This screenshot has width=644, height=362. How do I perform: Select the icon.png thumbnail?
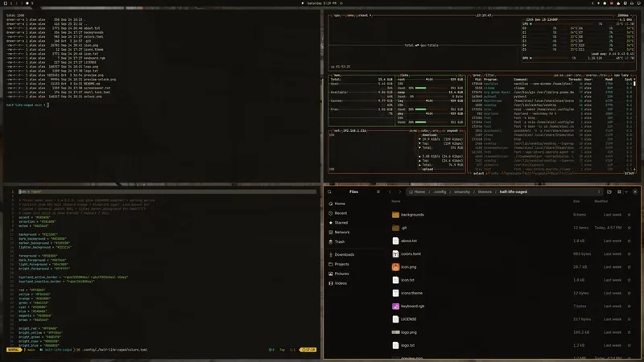[x=395, y=267]
